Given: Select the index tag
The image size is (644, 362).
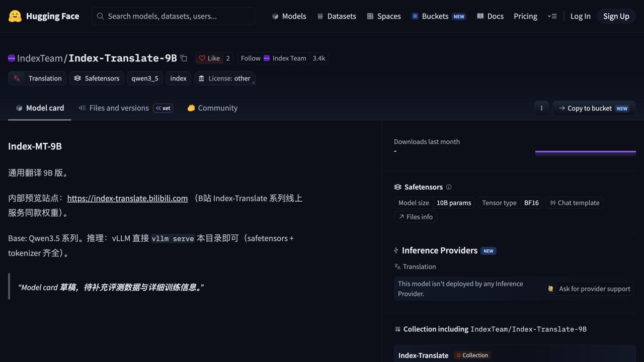Looking at the screenshot, I should click(x=179, y=78).
